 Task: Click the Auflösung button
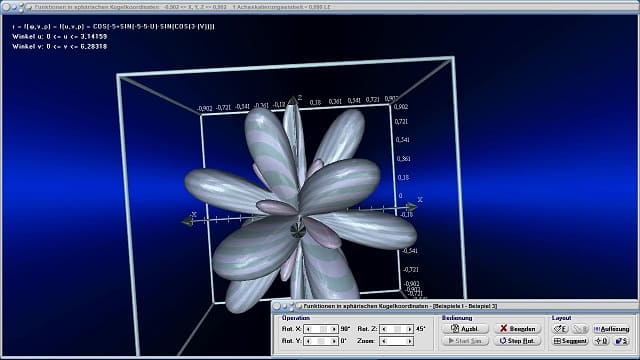pos(611,329)
